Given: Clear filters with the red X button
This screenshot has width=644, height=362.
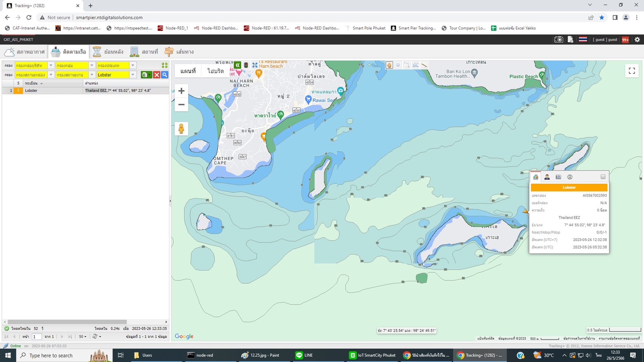Looking at the screenshot, I should (157, 75).
